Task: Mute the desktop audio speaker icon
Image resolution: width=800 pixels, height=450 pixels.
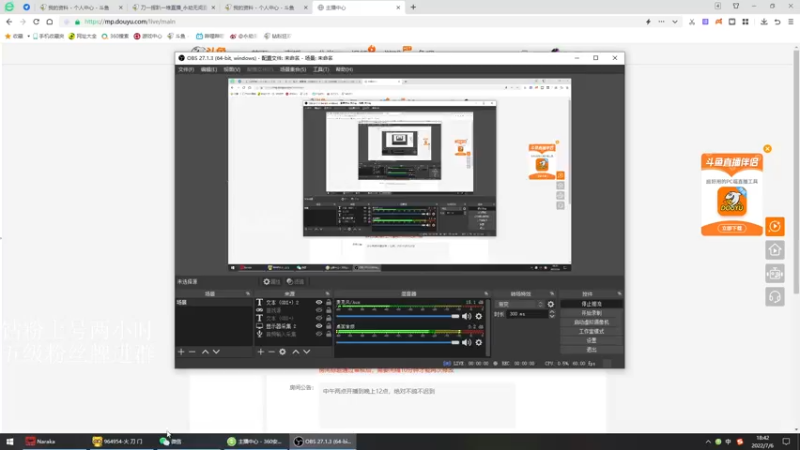Action: pos(466,342)
